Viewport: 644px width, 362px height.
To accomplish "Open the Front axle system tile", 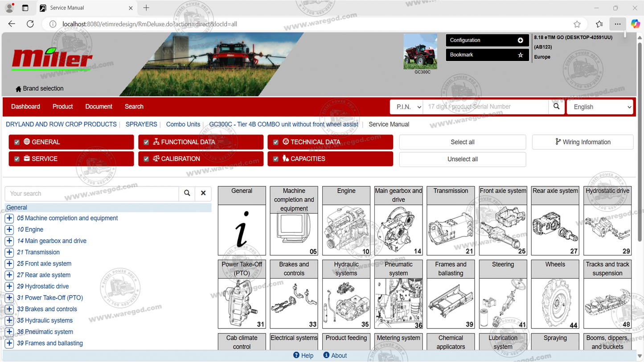I will pyautogui.click(x=503, y=221).
